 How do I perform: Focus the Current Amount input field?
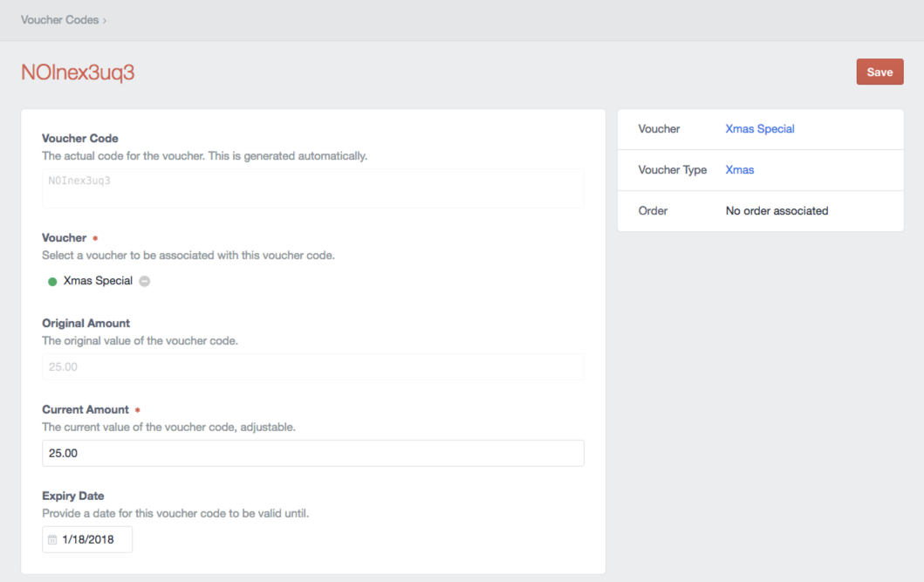click(x=312, y=453)
